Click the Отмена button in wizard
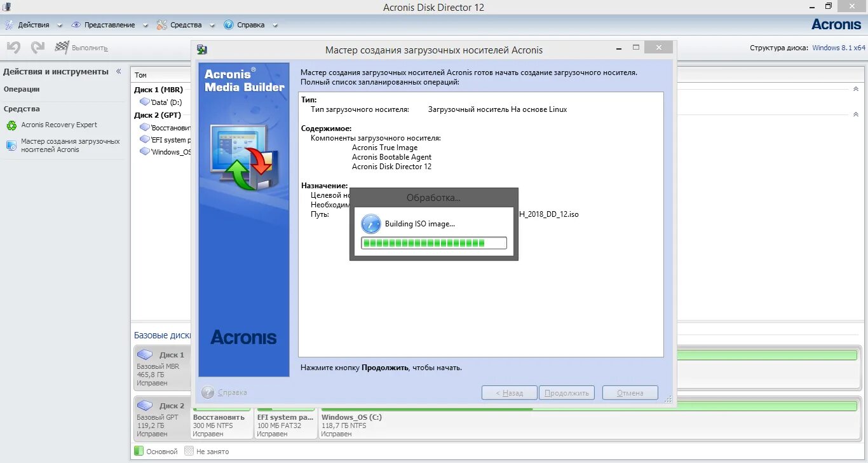The width and height of the screenshot is (868, 463). [630, 393]
